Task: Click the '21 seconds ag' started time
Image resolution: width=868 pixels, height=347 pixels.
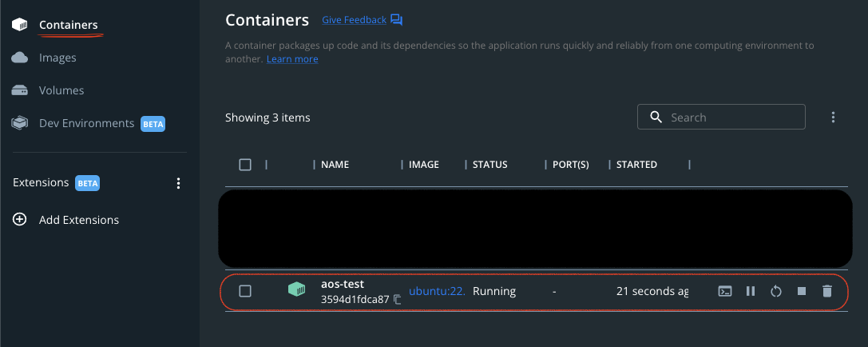Action: point(652,291)
